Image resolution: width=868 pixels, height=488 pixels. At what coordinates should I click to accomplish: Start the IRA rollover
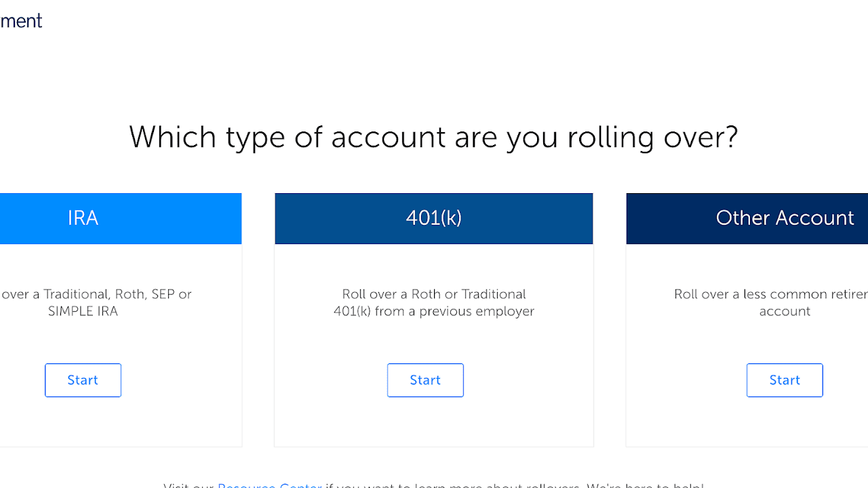(x=83, y=380)
